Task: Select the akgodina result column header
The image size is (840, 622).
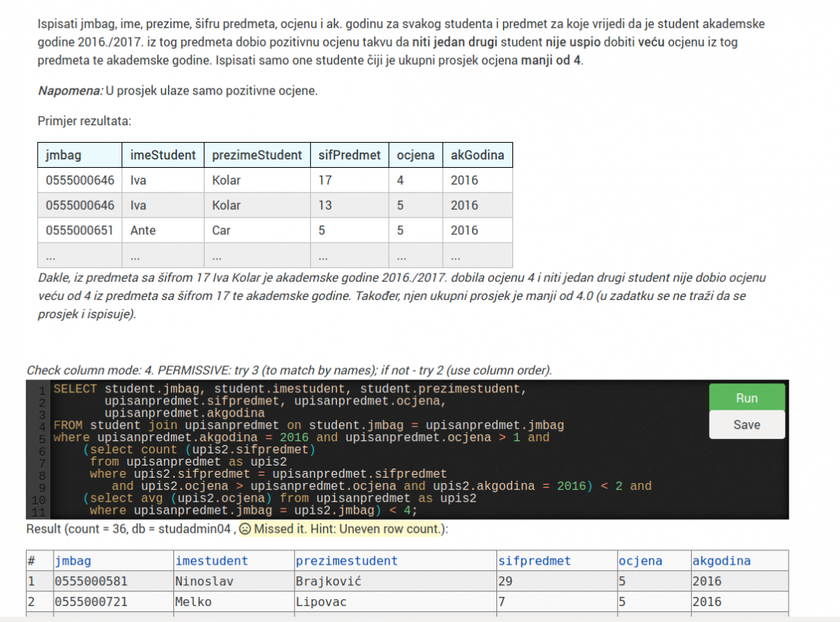Action: coord(739,560)
